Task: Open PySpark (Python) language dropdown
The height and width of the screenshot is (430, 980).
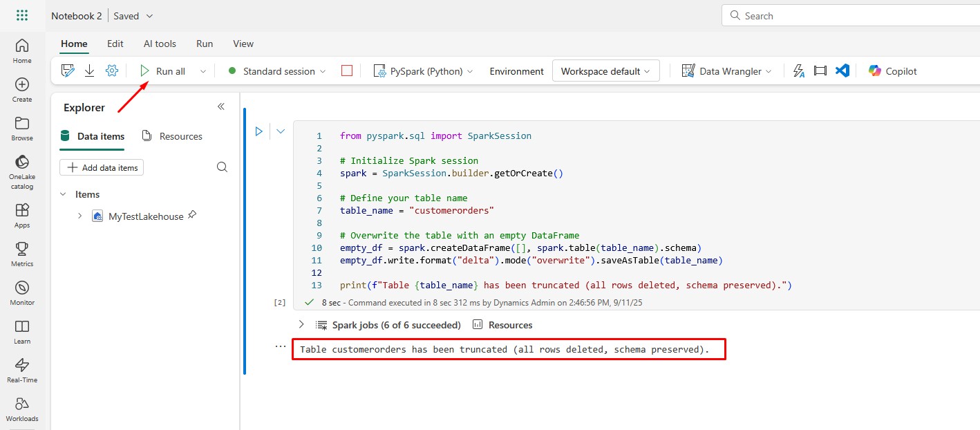Action: [x=423, y=71]
